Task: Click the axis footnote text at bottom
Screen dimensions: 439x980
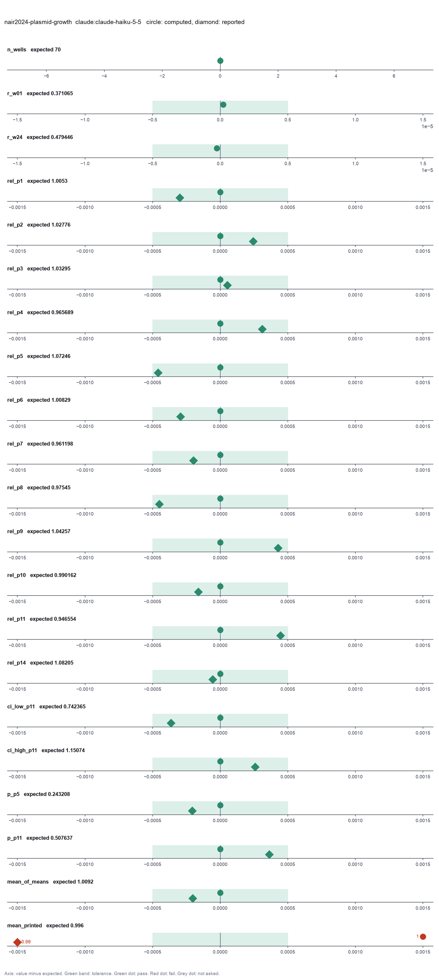Action: pyautogui.click(x=112, y=973)
